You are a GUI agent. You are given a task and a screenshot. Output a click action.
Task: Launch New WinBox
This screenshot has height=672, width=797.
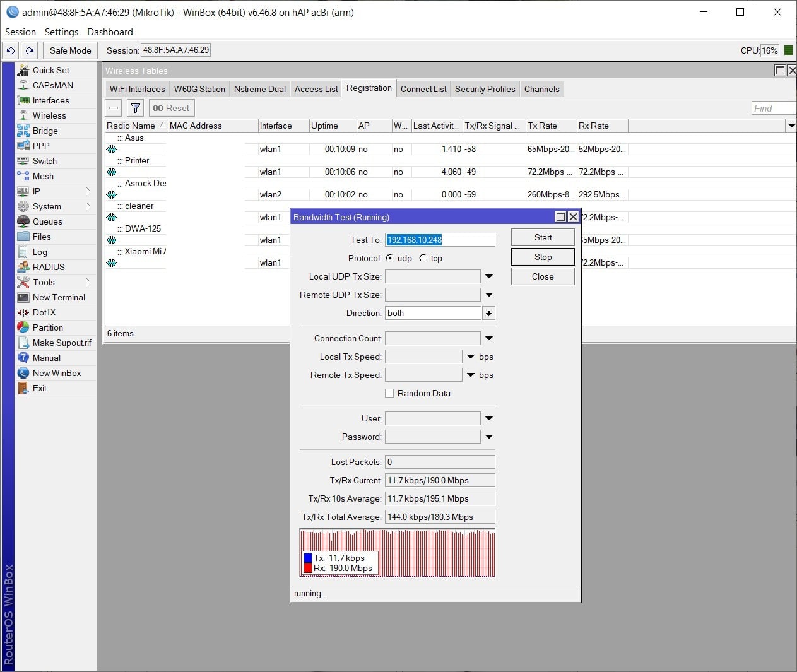[x=57, y=373]
